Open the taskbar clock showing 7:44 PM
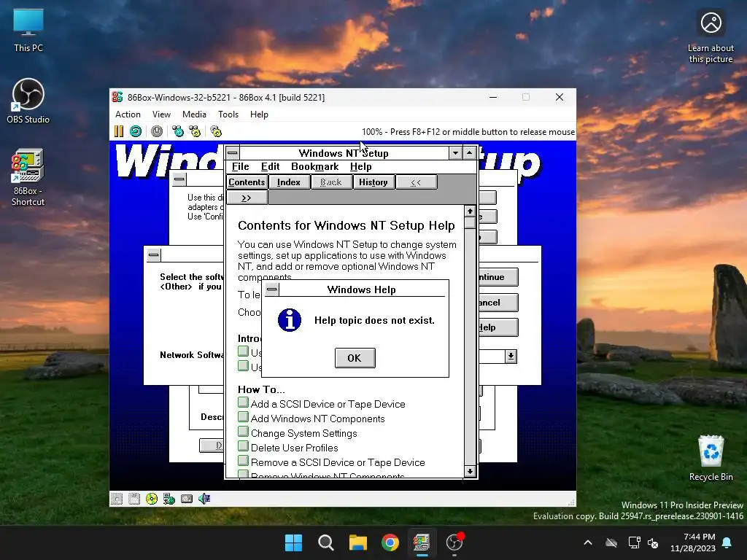 click(693, 542)
